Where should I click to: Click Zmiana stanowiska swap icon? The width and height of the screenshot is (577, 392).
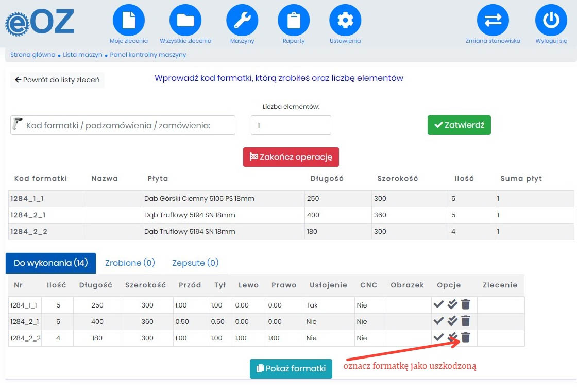pyautogui.click(x=493, y=21)
